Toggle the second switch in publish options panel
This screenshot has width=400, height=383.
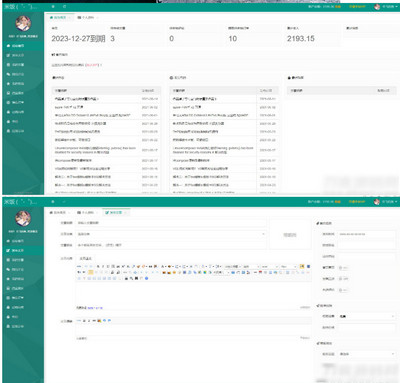point(343,279)
